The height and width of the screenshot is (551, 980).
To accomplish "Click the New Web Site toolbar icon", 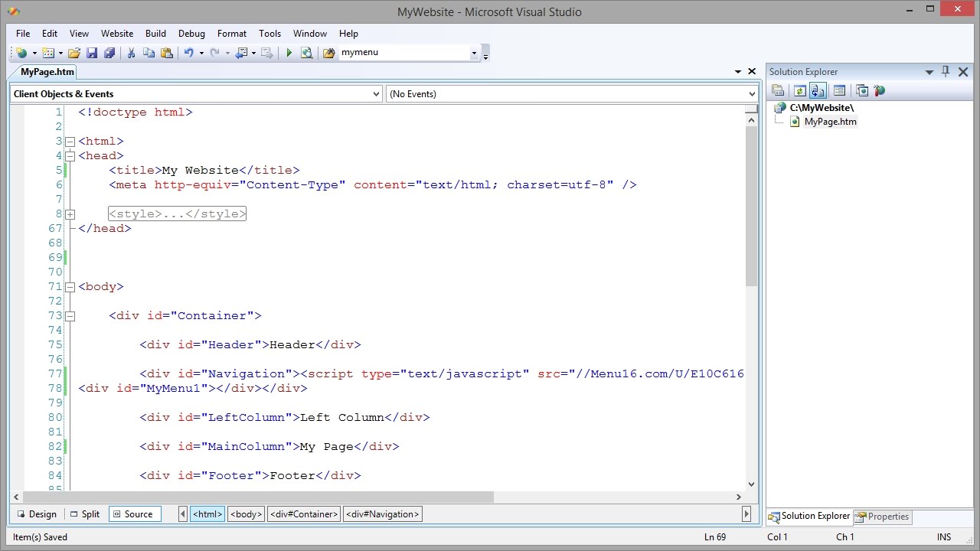I will (x=21, y=53).
